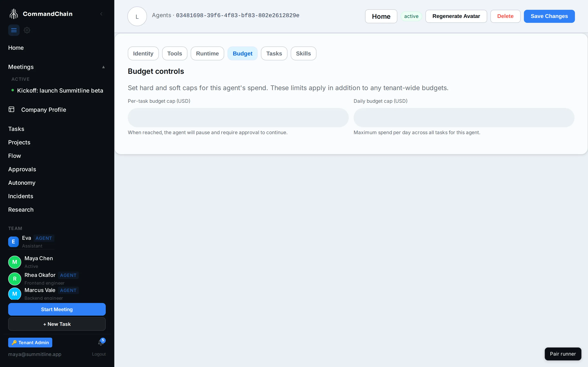Click the Logout link
This screenshot has width=588, height=367.
(x=99, y=354)
